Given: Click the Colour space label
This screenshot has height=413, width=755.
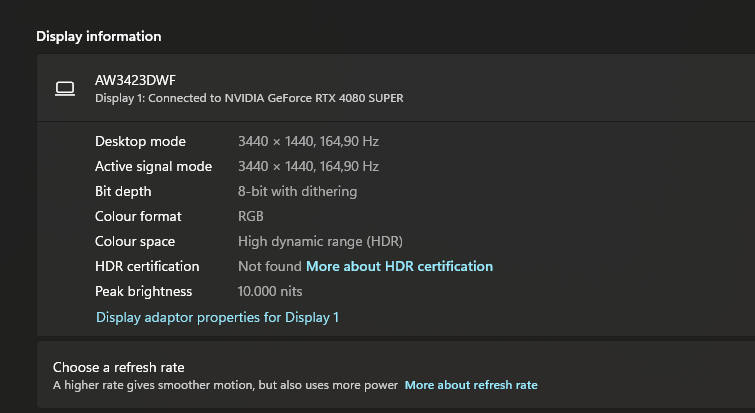Looking at the screenshot, I should click(135, 242).
